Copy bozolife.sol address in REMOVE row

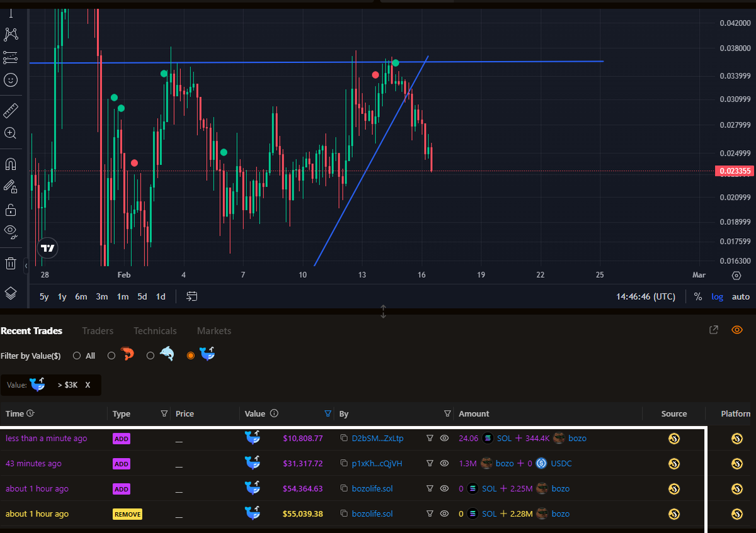tap(344, 514)
